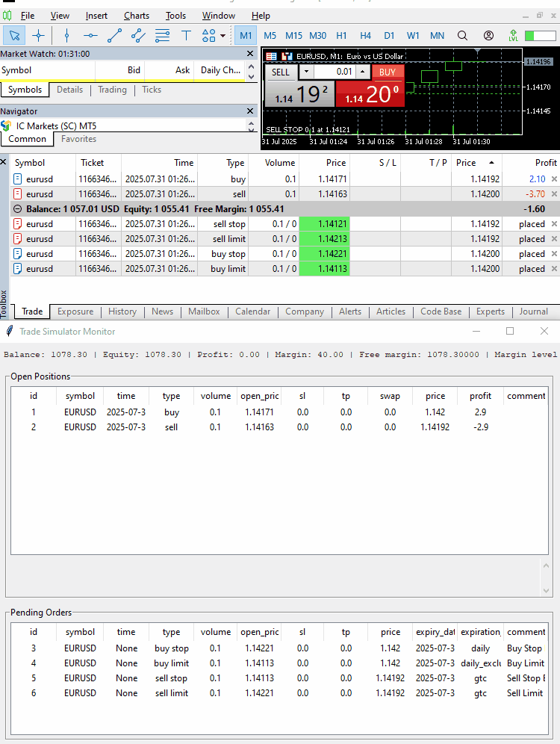Screen dimensions: 560x744
Task: Switch chart to M30 timeframe
Action: [317, 36]
